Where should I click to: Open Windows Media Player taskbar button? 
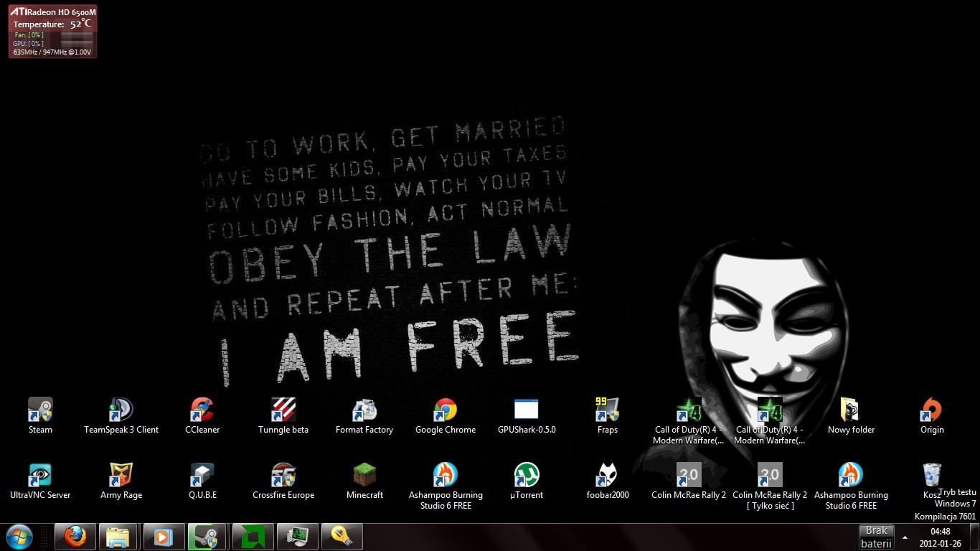pos(164,537)
